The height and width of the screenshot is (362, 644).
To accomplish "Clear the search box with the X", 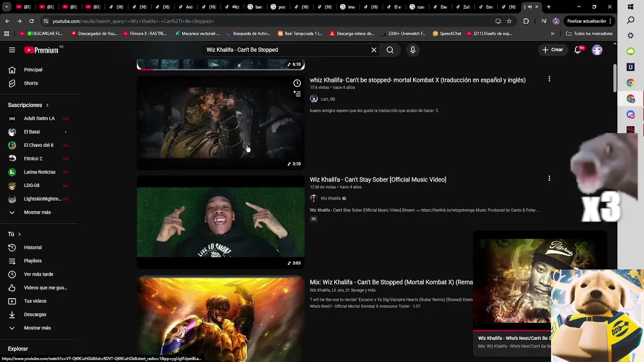I will point(374,50).
